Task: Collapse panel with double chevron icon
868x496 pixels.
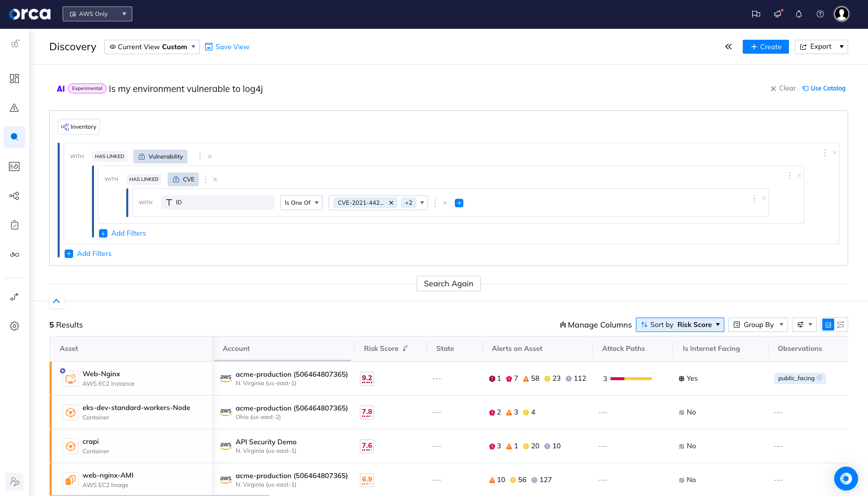Action: click(x=728, y=47)
